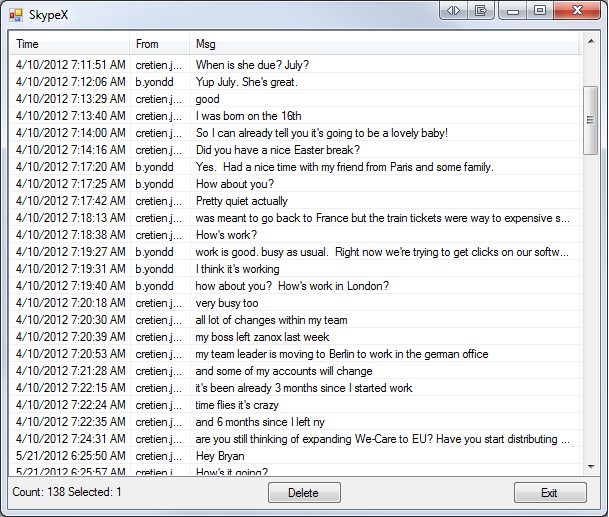Click cretien.j... sender in the 7:13:29 row
Image resolution: width=609 pixels, height=517 pixels.
coord(158,99)
